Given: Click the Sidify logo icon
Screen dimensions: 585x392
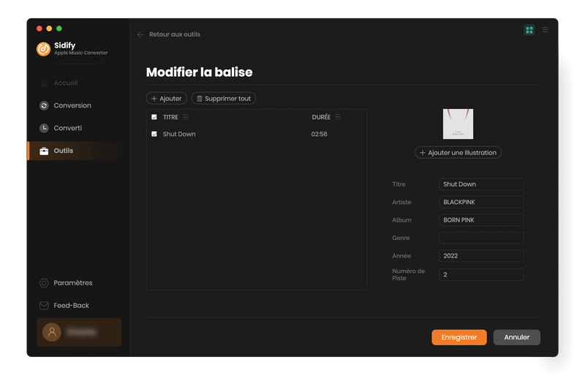Looking at the screenshot, I should [44, 49].
